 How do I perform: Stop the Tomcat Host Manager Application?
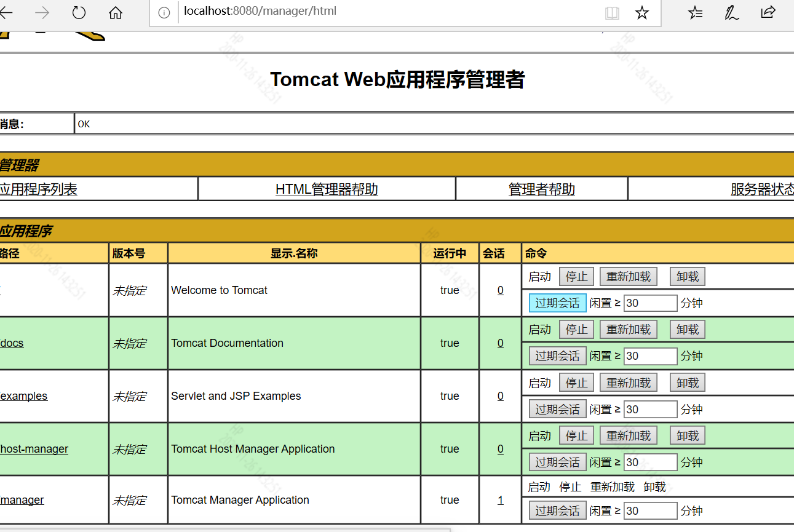(x=577, y=435)
